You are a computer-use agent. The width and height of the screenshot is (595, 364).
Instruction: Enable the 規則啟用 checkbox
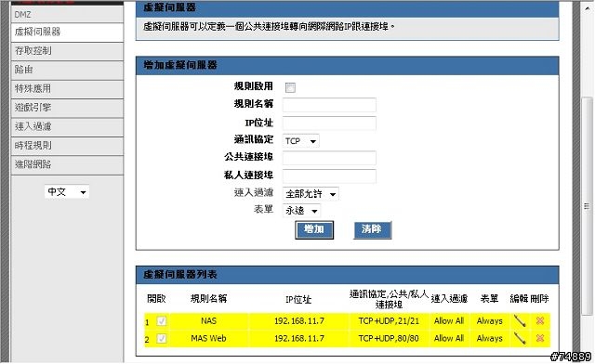point(290,87)
